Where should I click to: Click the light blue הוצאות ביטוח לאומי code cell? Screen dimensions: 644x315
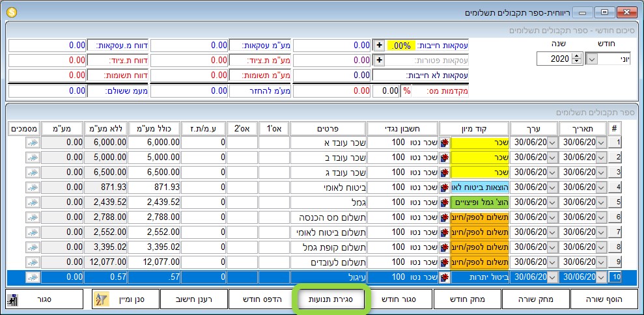(x=480, y=187)
